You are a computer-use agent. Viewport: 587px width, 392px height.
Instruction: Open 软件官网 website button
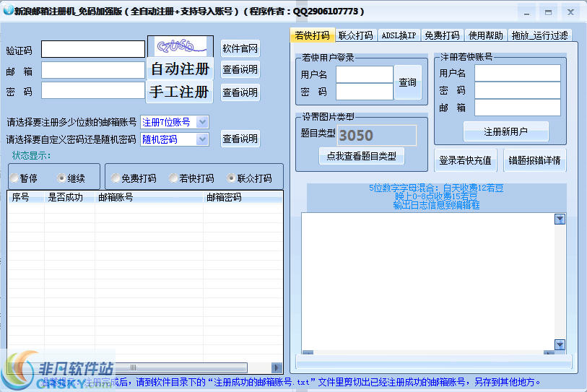click(x=240, y=48)
